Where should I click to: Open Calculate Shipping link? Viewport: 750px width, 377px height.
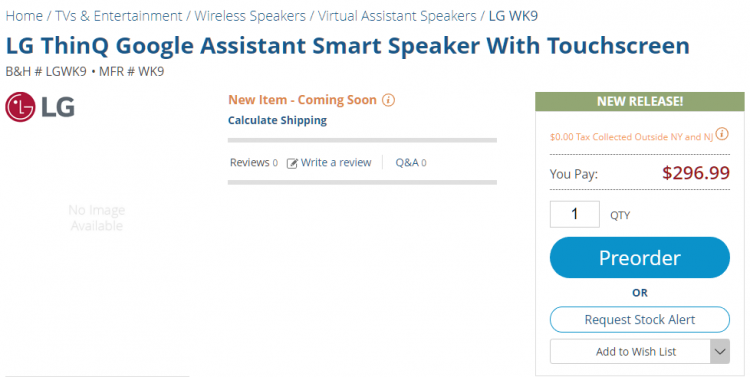coord(277,121)
